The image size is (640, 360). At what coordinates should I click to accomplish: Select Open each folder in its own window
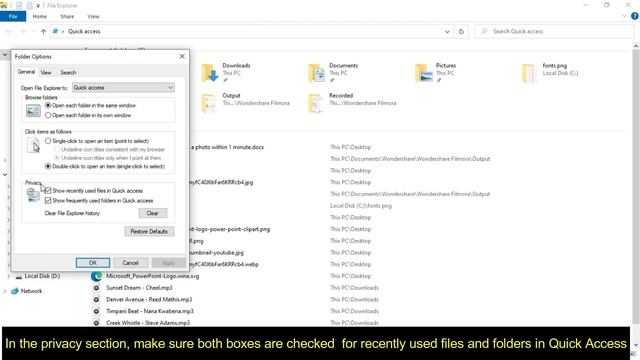pos(48,115)
